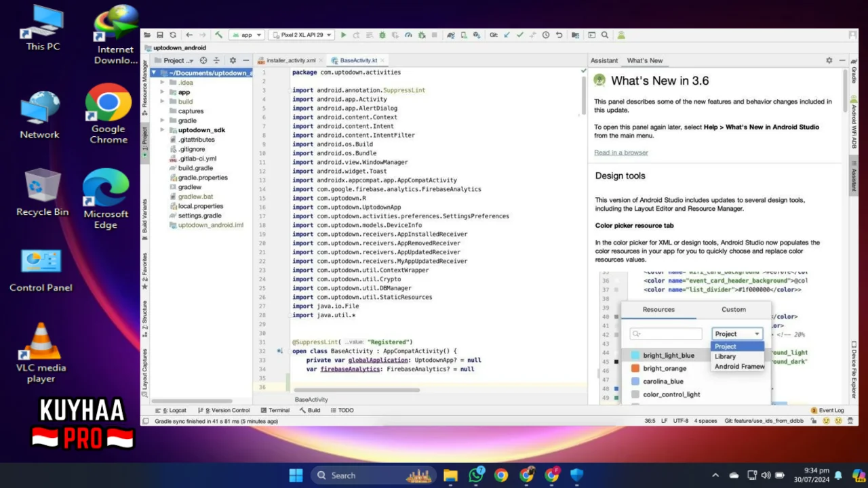Hide the Project panel with minus icon
The height and width of the screenshot is (488, 868).
click(x=245, y=60)
